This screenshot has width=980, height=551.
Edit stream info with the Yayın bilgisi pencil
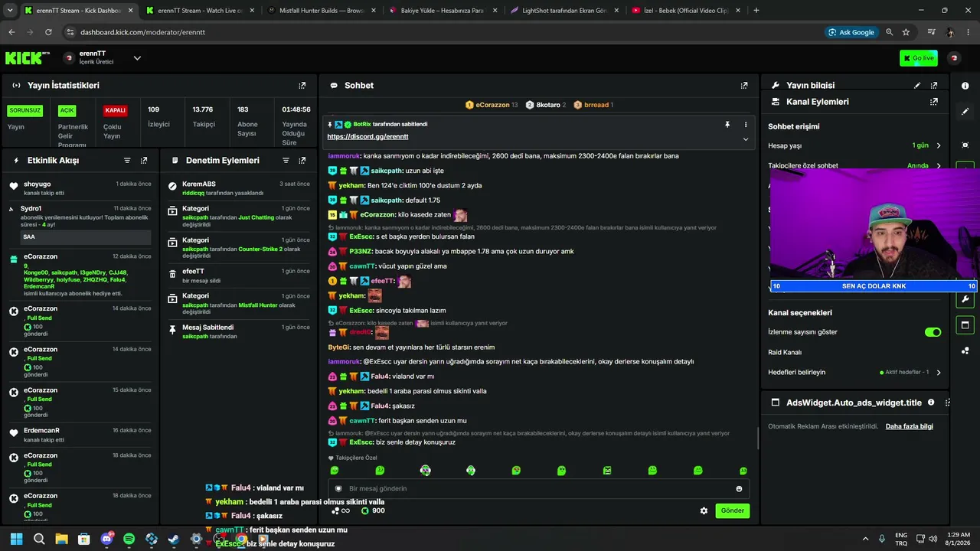point(917,86)
